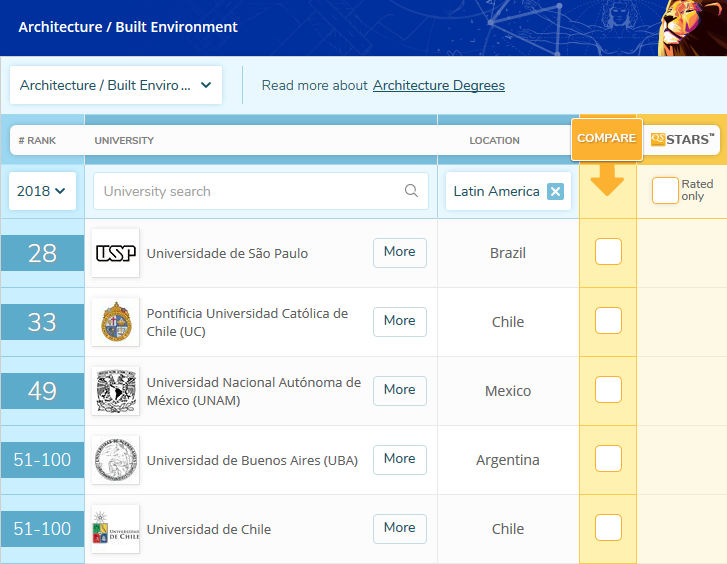Open the Architecture / Built Enviro subject dropdown
The width and height of the screenshot is (727, 564).
pyautogui.click(x=116, y=85)
